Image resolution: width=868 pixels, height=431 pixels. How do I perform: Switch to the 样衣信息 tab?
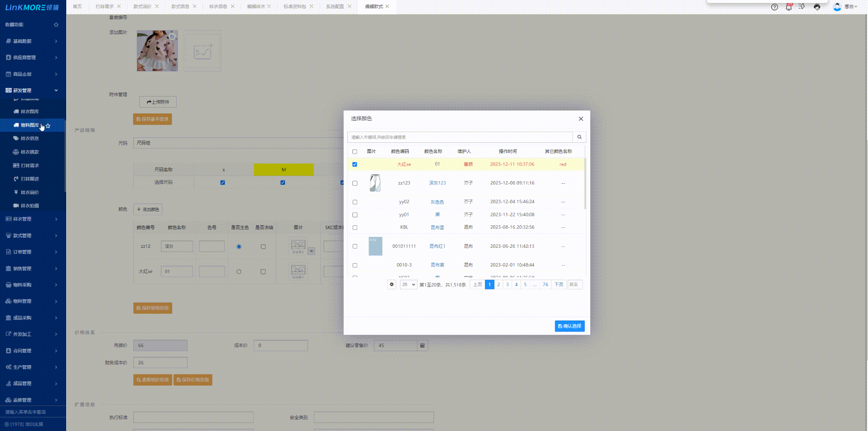218,6
